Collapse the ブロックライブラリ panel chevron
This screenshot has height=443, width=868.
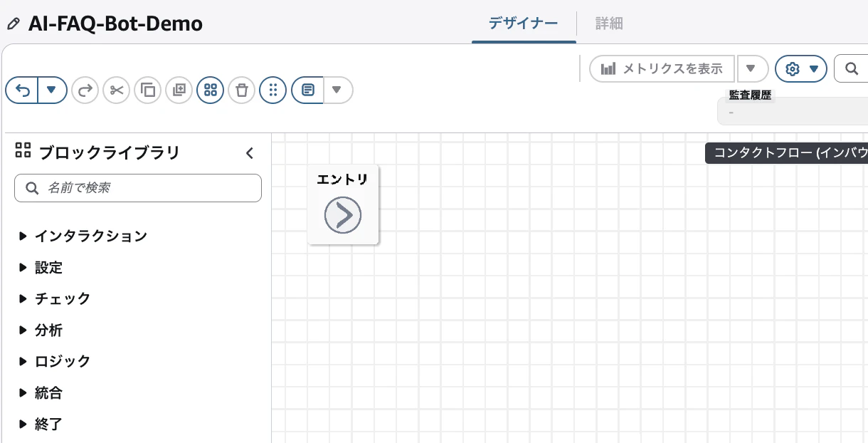[250, 153]
